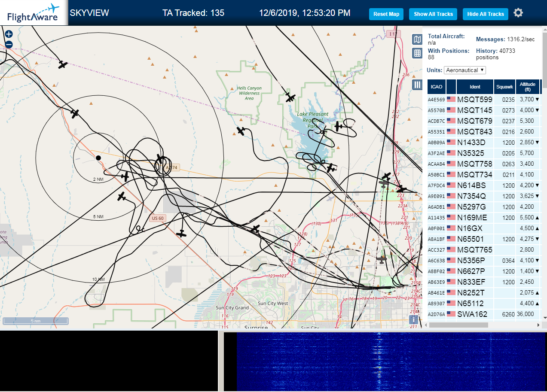Select the N833EF aircraft row
This screenshot has height=392, width=547.
[x=483, y=282]
